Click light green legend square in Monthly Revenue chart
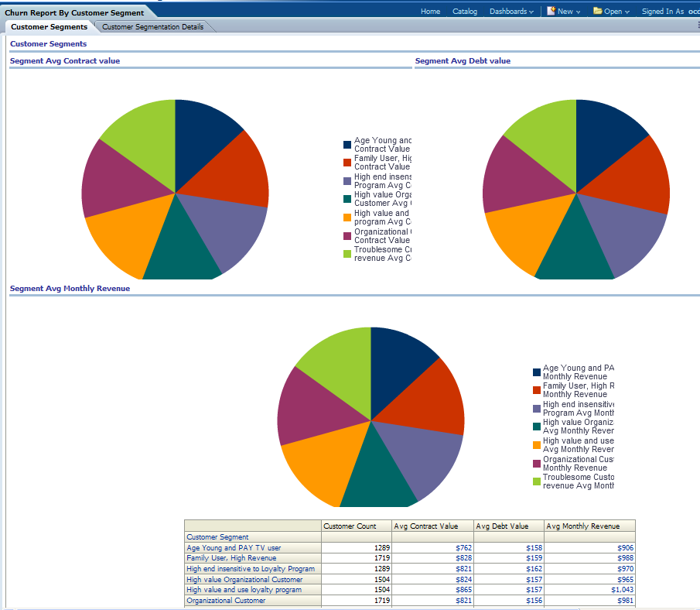This screenshot has height=610, width=700. [537, 481]
